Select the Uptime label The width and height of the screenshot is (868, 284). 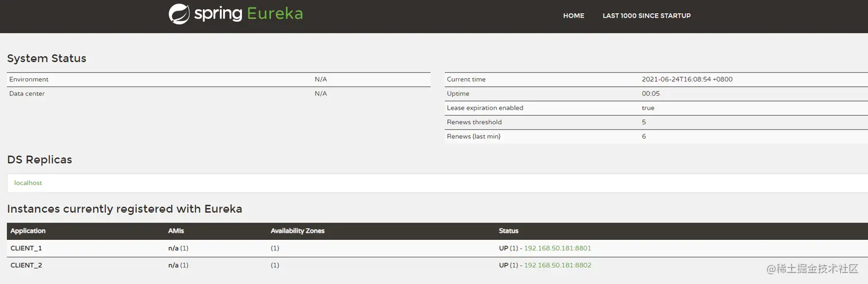[458, 94]
